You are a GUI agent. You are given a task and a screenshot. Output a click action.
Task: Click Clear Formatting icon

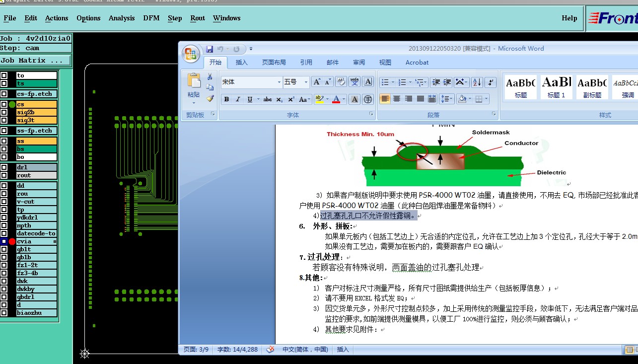click(x=341, y=82)
